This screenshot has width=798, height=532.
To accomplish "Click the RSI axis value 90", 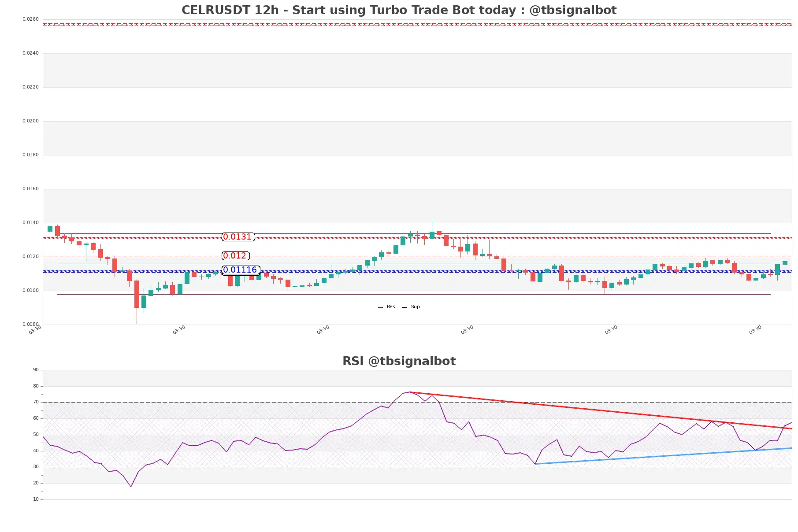I will click(x=36, y=370).
